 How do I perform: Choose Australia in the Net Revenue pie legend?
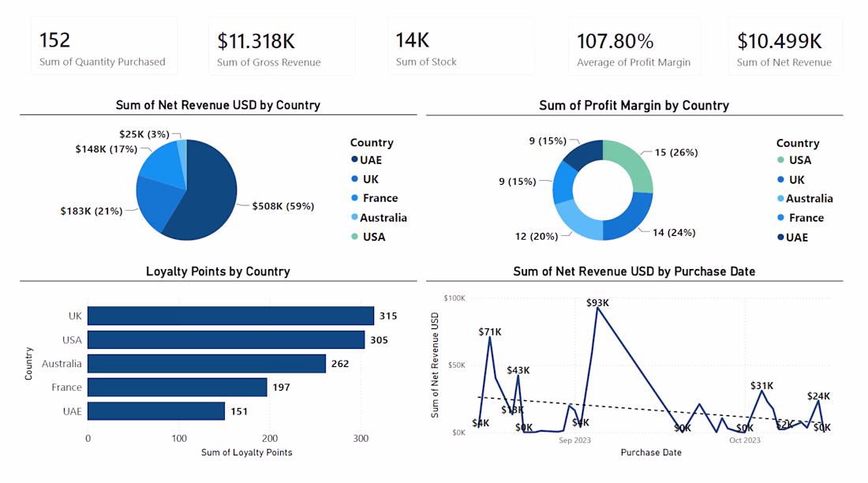[x=380, y=218]
